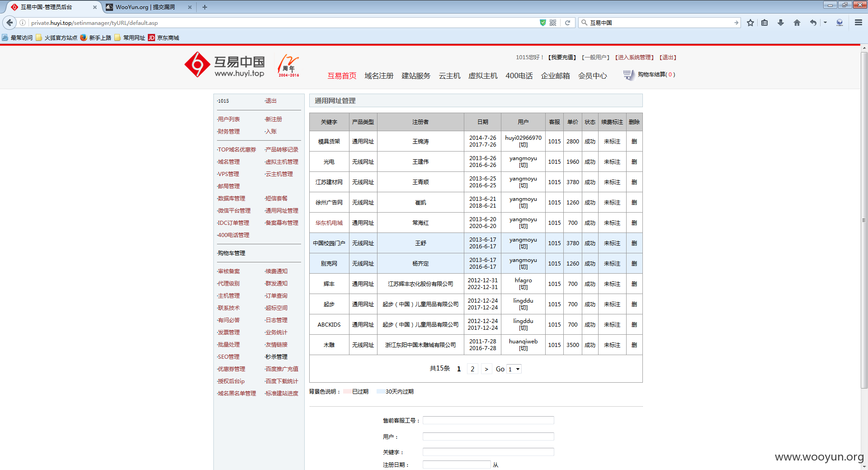Open 建站服务 navigation item

(x=416, y=76)
